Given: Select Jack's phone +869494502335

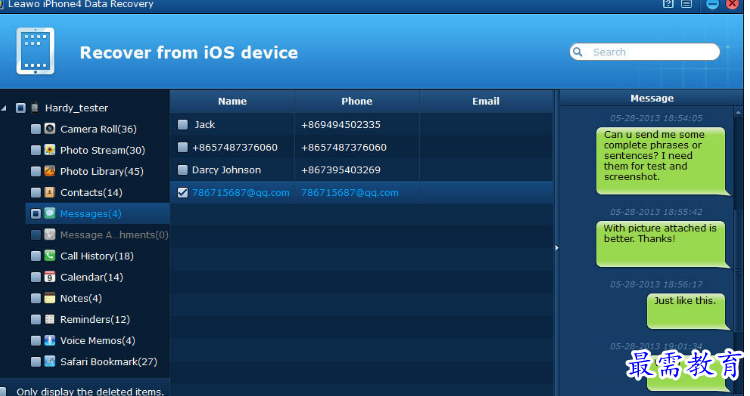Looking at the screenshot, I should click(x=341, y=124).
